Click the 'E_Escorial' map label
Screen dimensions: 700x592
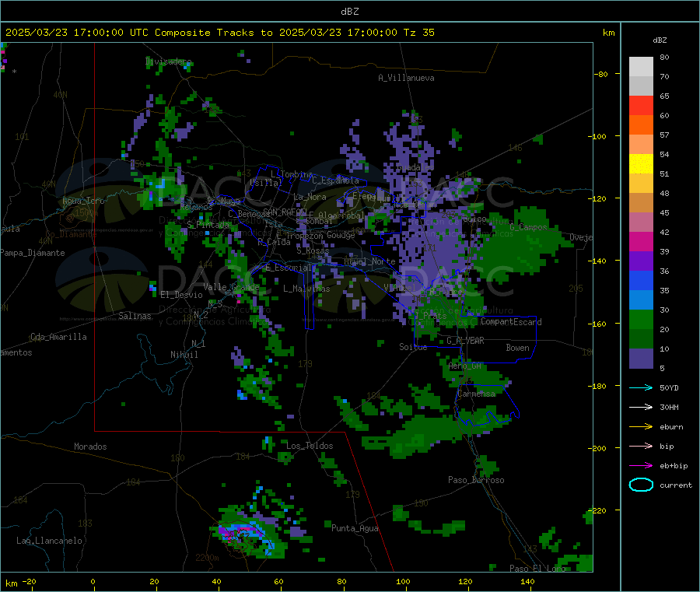click(x=289, y=268)
